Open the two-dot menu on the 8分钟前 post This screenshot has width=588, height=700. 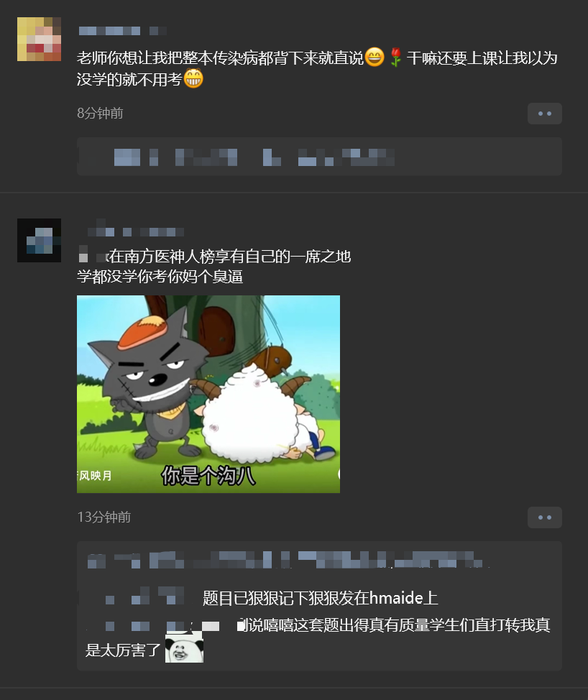tap(544, 114)
